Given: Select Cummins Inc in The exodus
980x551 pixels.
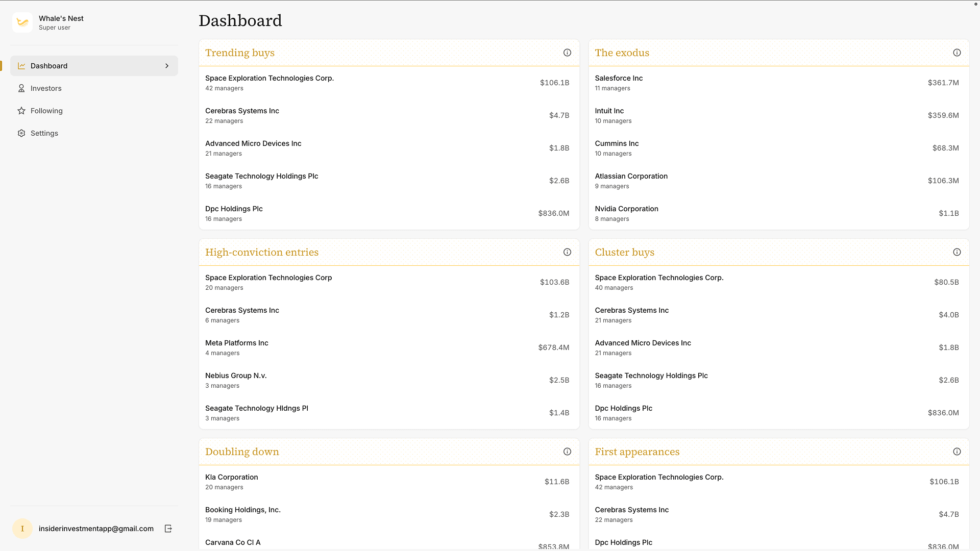Looking at the screenshot, I should 778,148.
